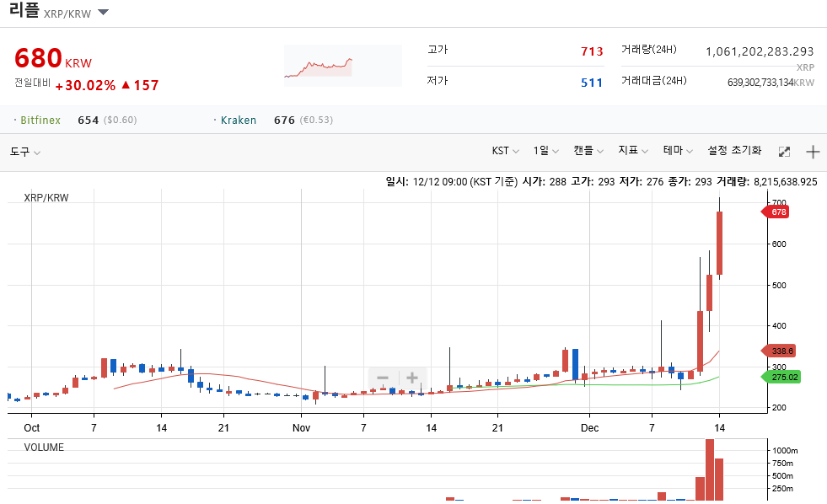Zoom in the chart with plus button

pos(412,378)
